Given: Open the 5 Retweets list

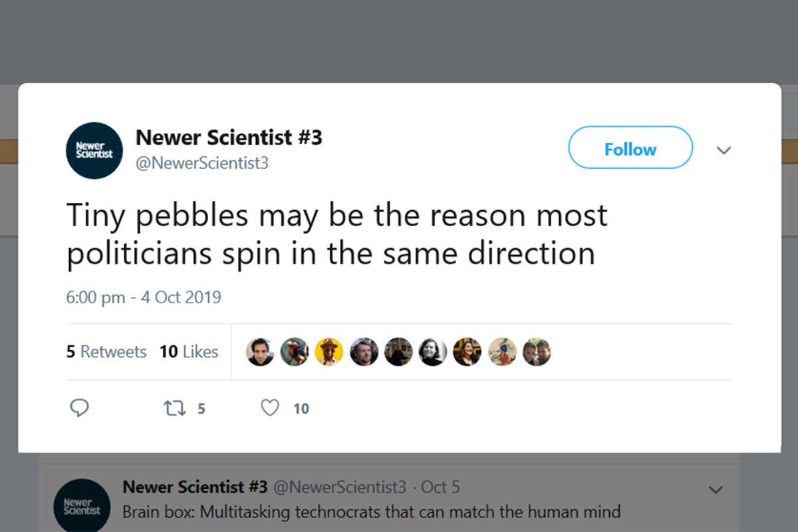Looking at the screenshot, I should pyautogui.click(x=106, y=352).
